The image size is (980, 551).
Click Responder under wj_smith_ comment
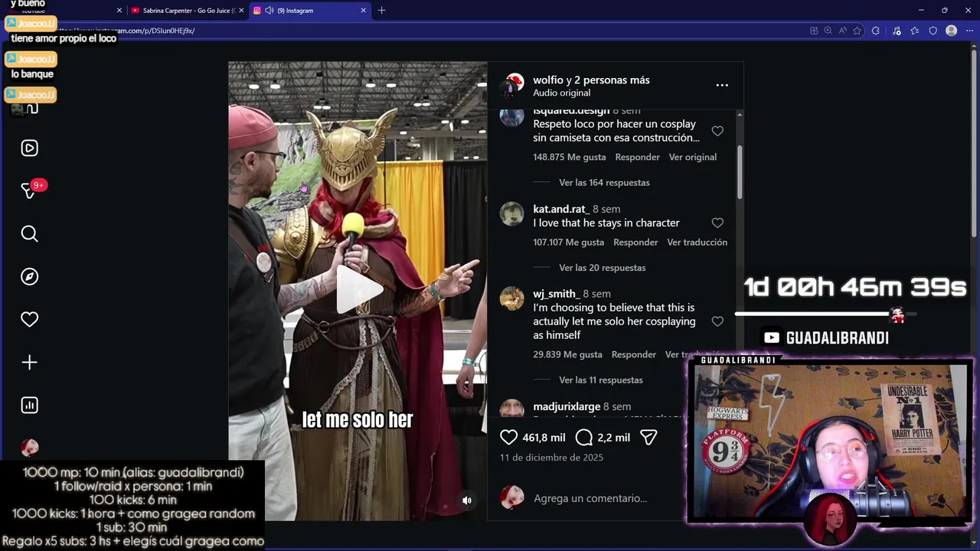[x=634, y=354]
